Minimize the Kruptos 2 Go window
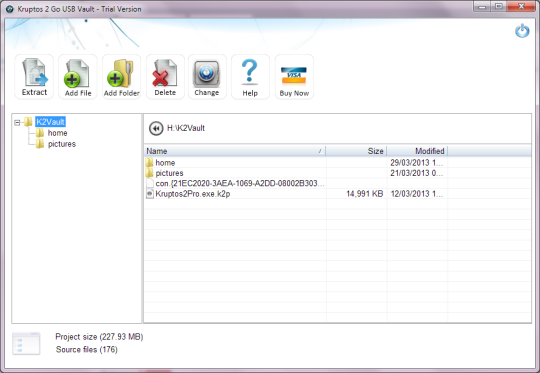540x373 pixels. click(x=482, y=7)
